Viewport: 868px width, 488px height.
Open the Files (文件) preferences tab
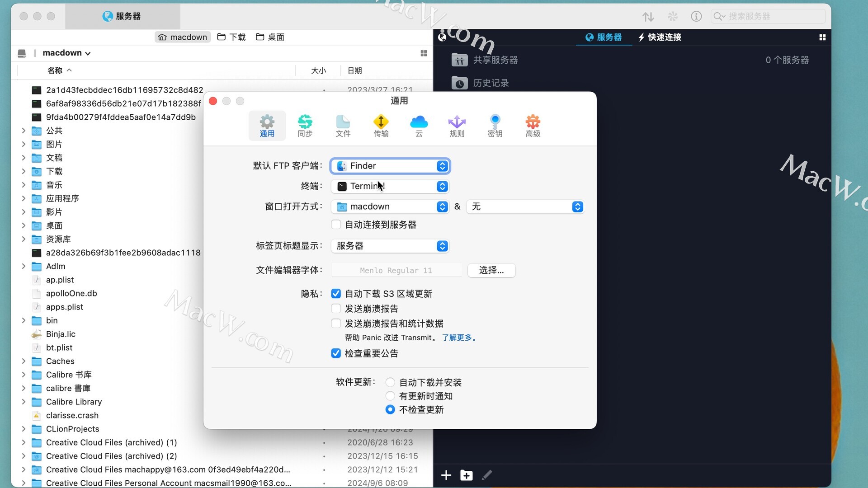(x=343, y=126)
